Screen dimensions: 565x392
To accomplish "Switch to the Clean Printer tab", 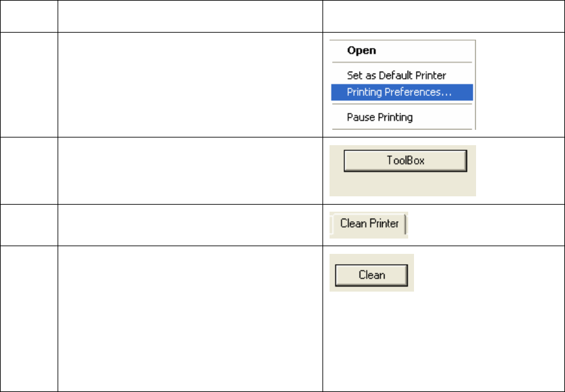I will [x=369, y=224].
